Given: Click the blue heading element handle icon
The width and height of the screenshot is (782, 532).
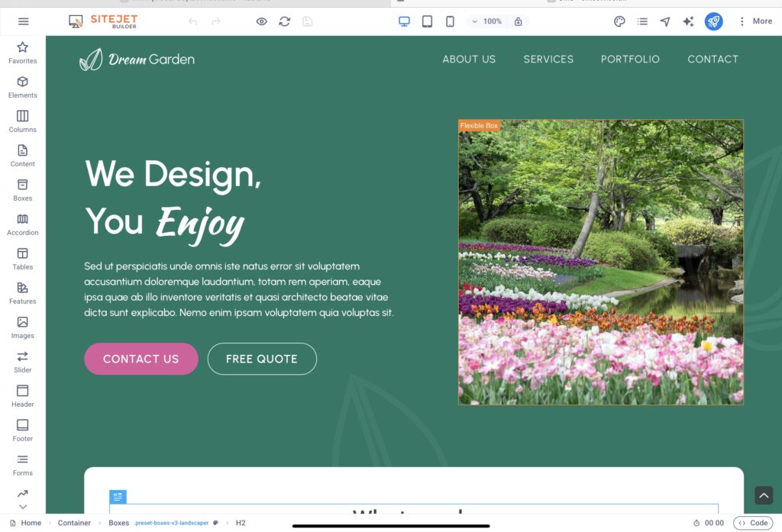Looking at the screenshot, I should 118,497.
